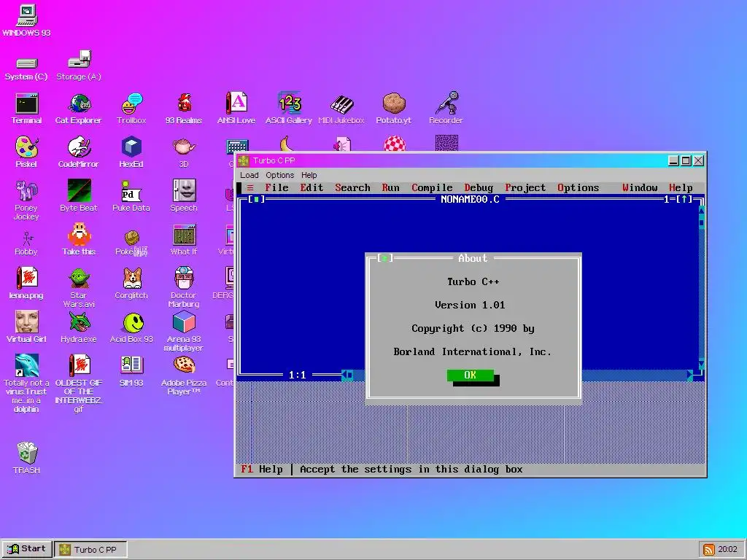This screenshot has height=560, width=747.
Task: Open the Turbo C++ File menu
Action: click(x=276, y=187)
